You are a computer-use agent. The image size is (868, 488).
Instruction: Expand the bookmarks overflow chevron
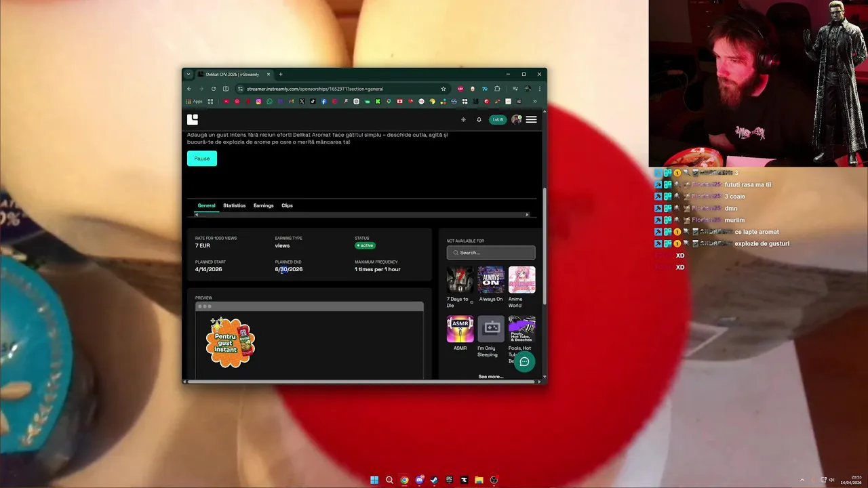[534, 102]
